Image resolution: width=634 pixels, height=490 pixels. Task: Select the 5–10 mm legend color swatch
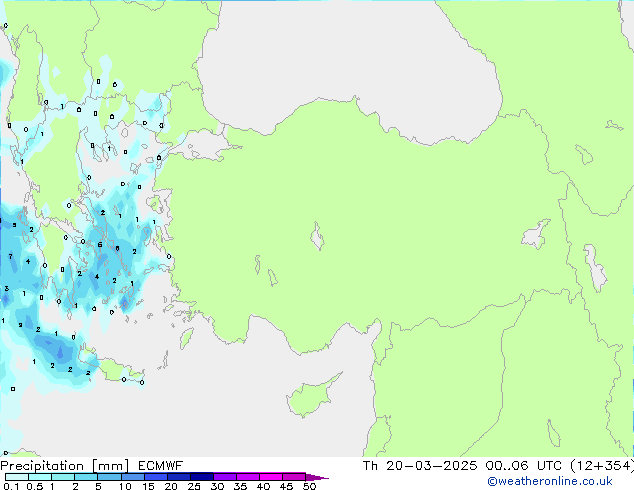click(109, 477)
